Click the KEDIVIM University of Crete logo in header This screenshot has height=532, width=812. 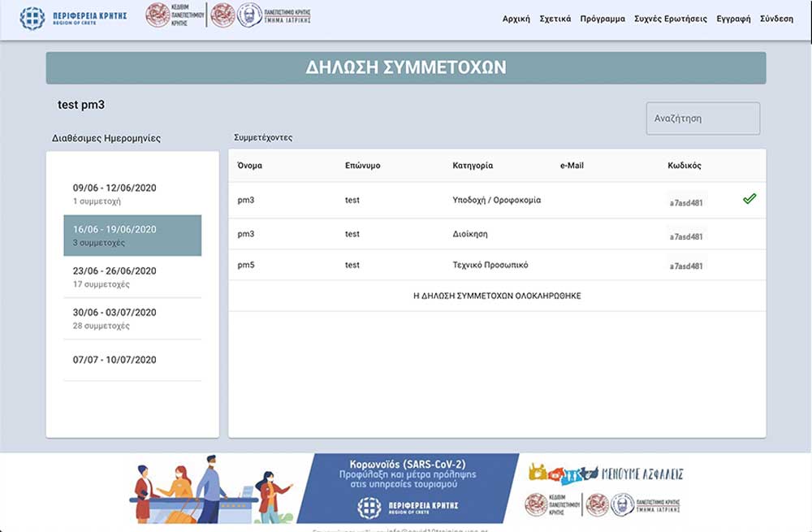(175, 15)
